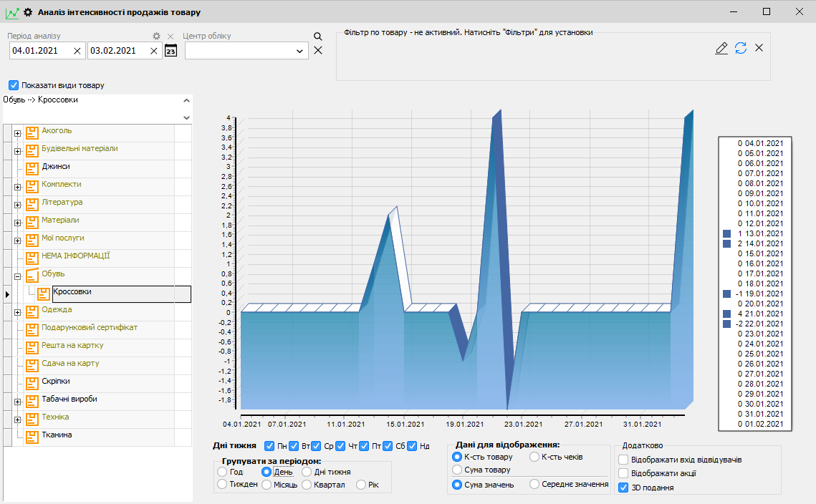The width and height of the screenshot is (816, 504).
Task: Clear the 03.02.2021 end date field
Action: pyautogui.click(x=153, y=51)
